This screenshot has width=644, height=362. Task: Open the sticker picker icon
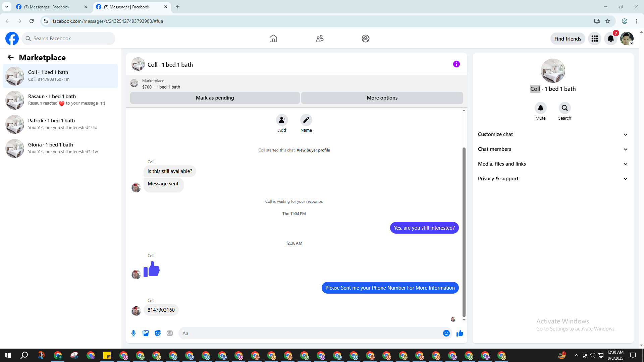[x=158, y=333]
